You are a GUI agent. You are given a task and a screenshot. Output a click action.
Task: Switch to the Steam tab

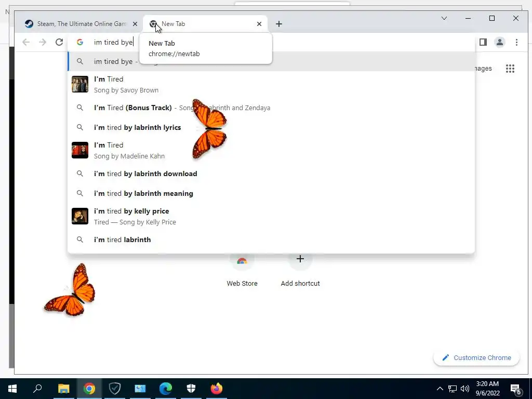(82, 24)
